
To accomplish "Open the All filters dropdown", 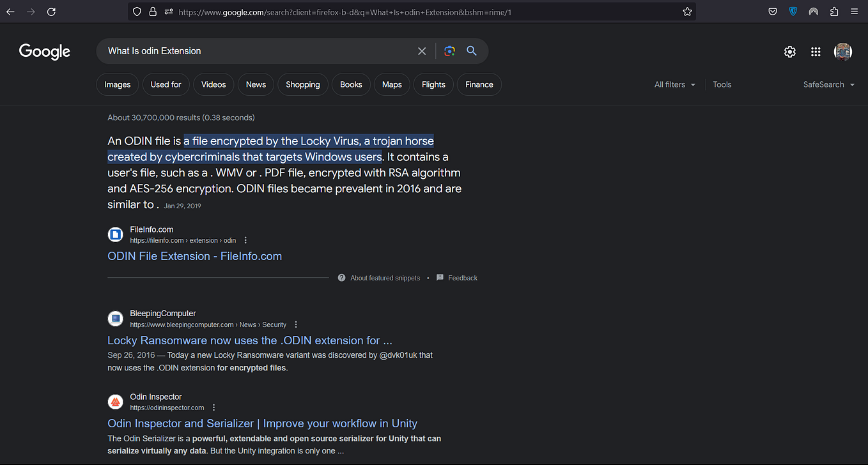I will click(x=674, y=84).
